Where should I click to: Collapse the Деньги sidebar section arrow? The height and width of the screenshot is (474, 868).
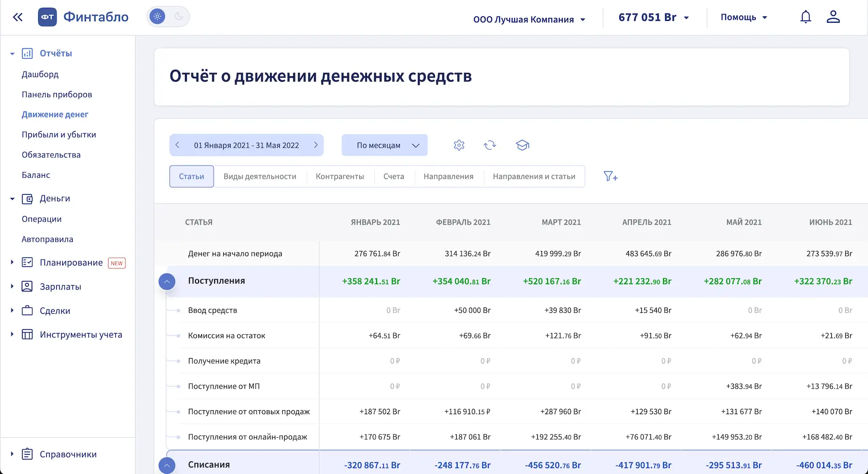pos(13,199)
